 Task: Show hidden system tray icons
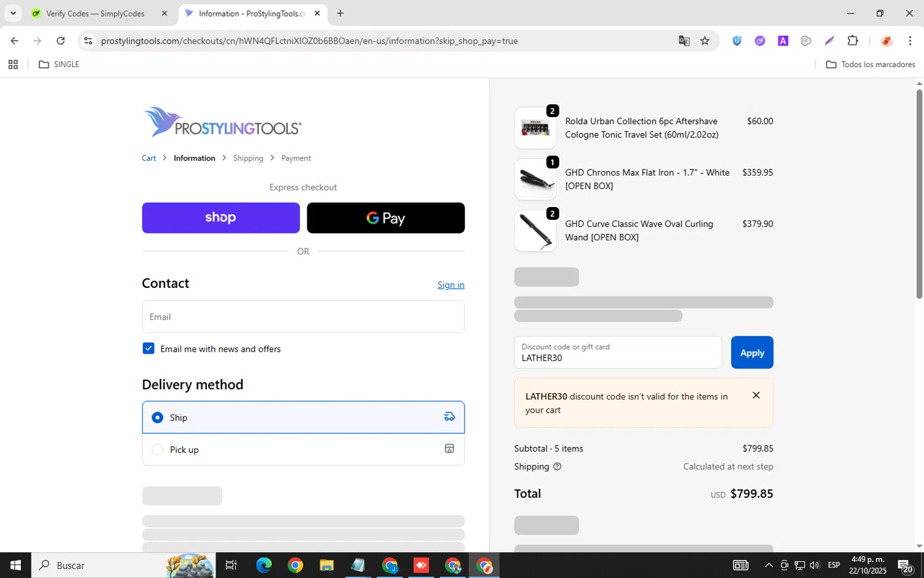(768, 565)
